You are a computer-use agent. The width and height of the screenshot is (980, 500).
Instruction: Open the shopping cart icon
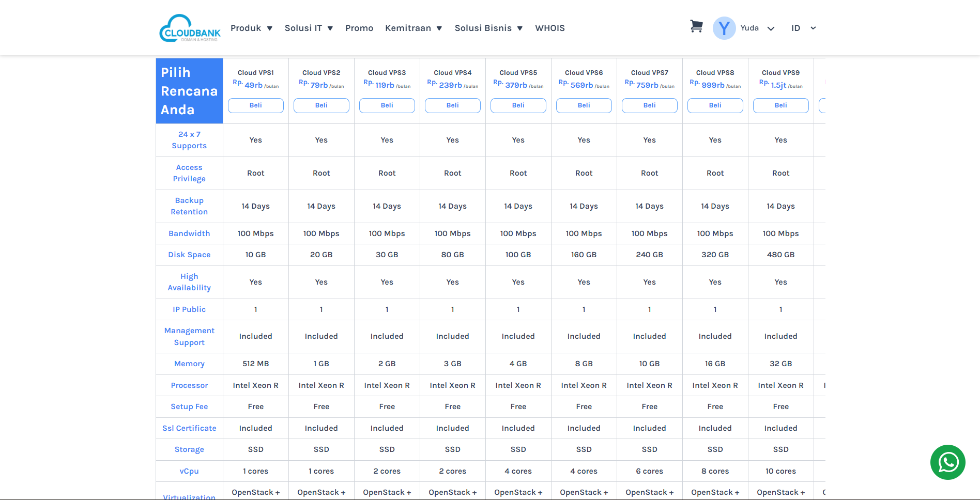pos(696,27)
